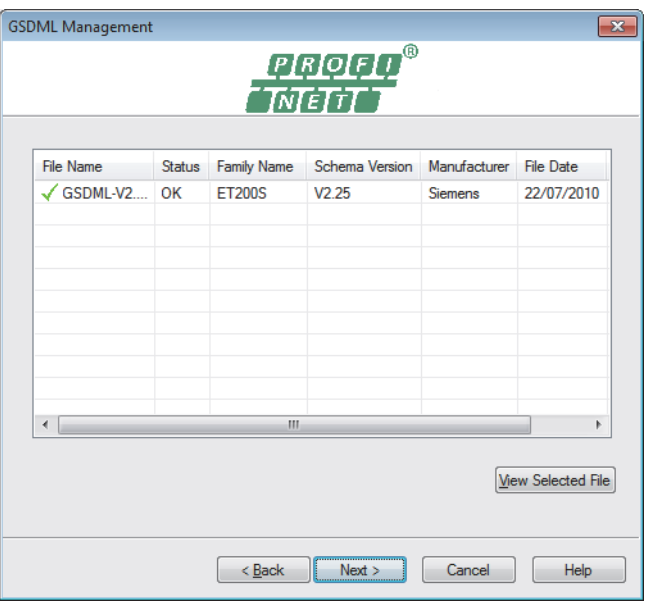655x603 pixels.
Task: Select the GSDML-V2.... file name entry
Action: click(105, 193)
